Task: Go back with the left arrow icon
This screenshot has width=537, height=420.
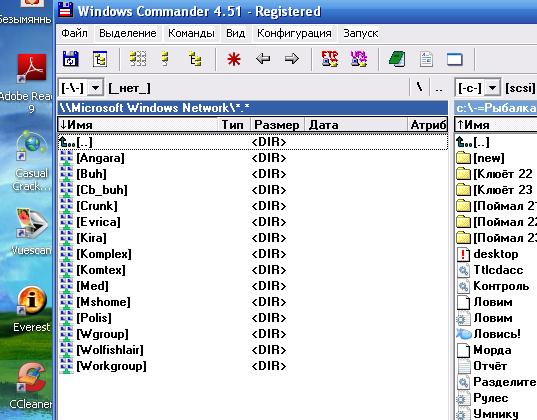Action: [x=263, y=59]
